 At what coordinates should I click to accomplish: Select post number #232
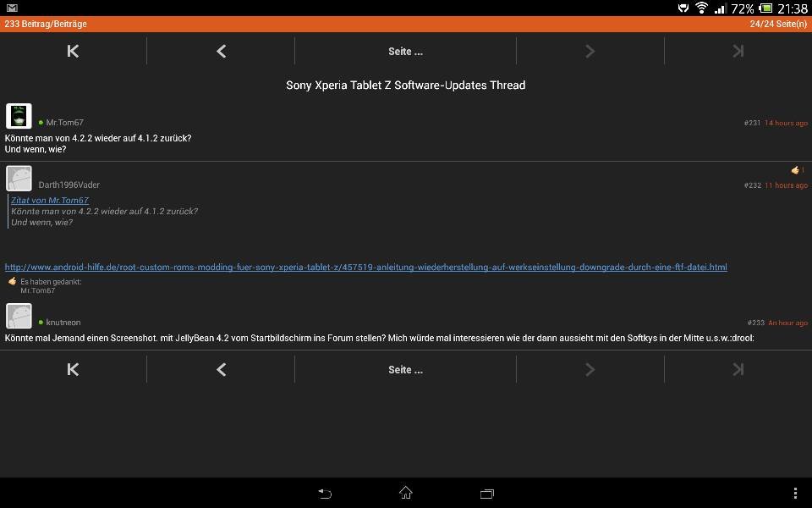(753, 185)
